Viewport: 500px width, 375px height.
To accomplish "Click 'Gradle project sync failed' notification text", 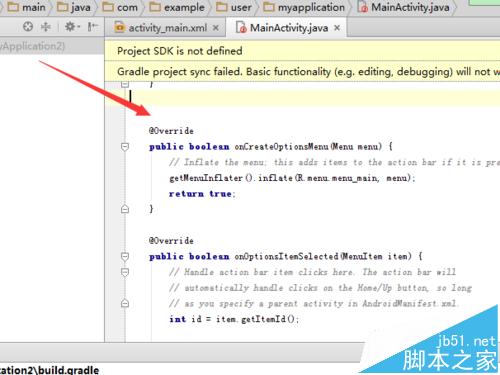I will click(308, 72).
